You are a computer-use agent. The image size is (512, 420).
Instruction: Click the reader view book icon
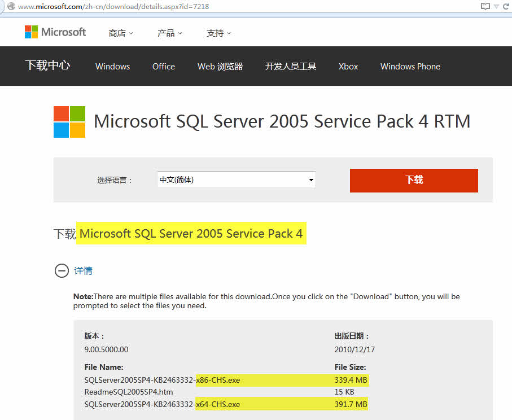(485, 6)
